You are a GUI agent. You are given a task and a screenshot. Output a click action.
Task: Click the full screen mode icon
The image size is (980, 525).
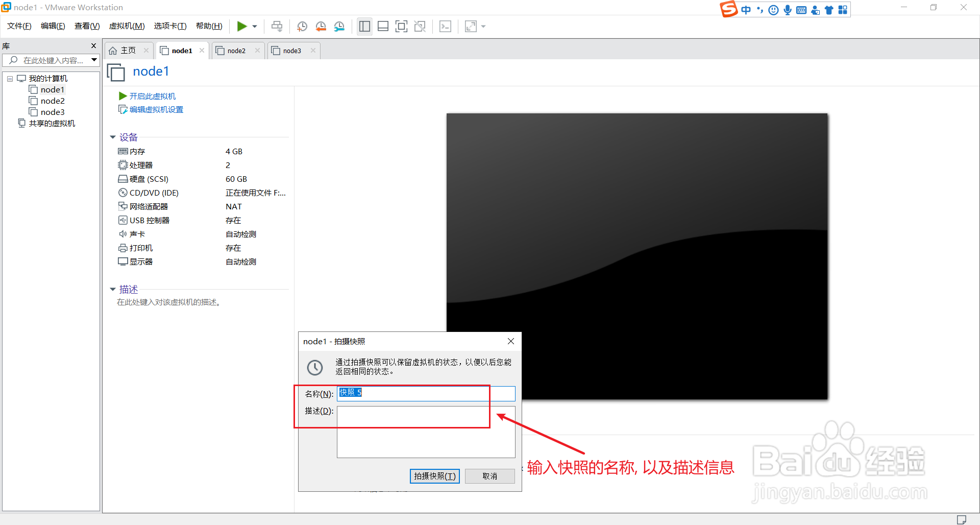(401, 26)
